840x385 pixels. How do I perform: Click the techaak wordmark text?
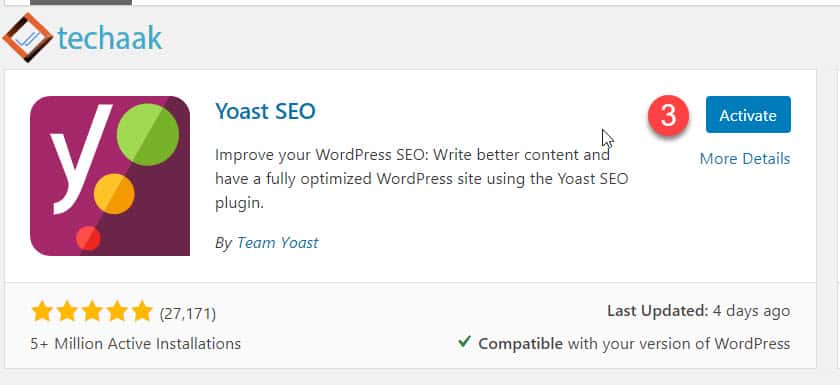(x=110, y=38)
